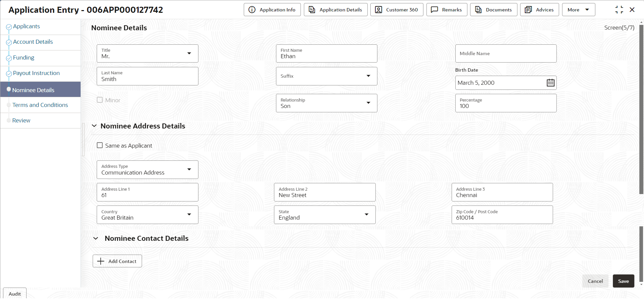
Task: Click Add Contact button
Action: (117, 261)
